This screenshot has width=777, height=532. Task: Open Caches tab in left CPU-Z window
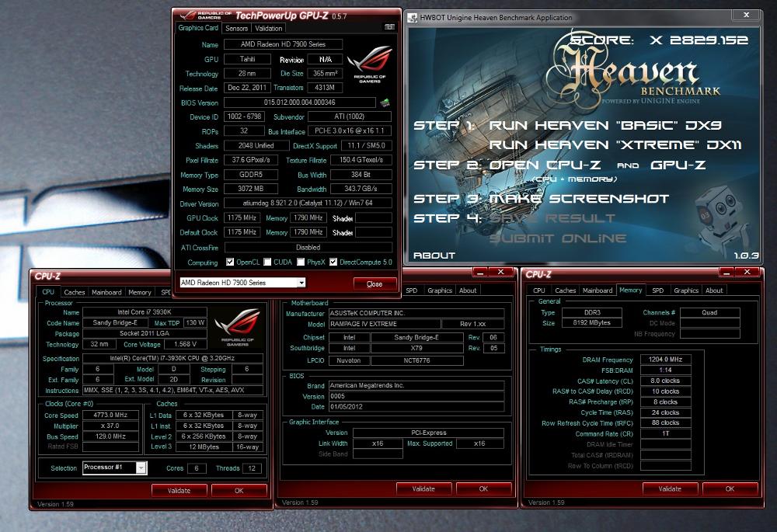pos(75,292)
